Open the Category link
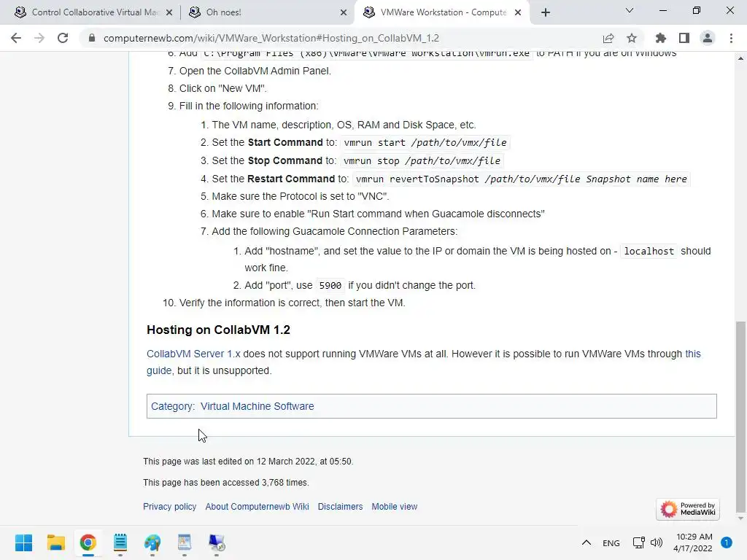 pyautogui.click(x=172, y=406)
